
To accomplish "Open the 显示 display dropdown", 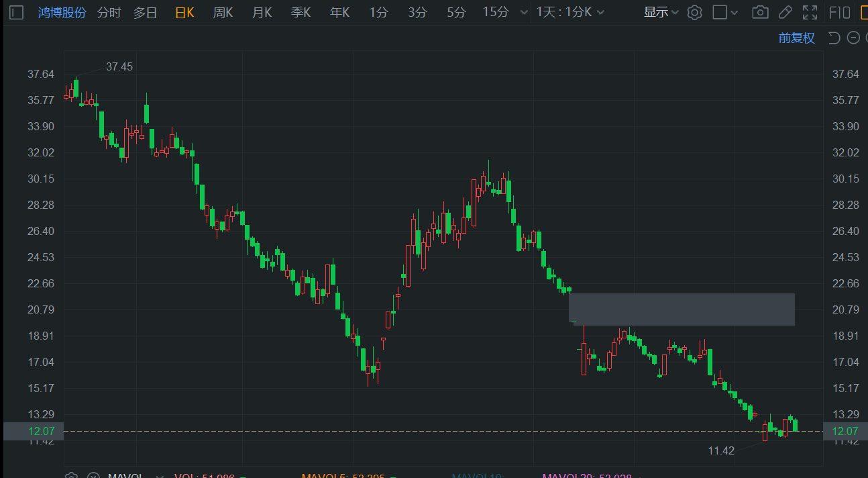I will pyautogui.click(x=661, y=12).
